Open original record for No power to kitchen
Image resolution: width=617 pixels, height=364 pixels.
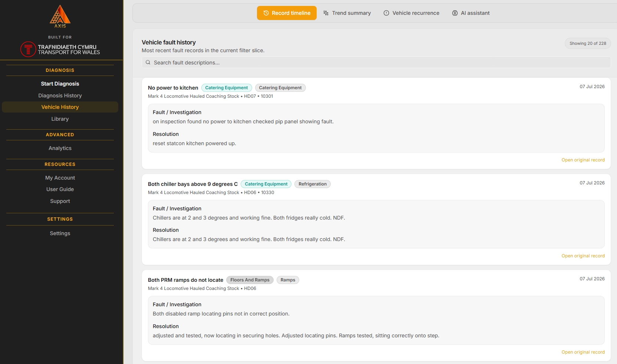583,160
